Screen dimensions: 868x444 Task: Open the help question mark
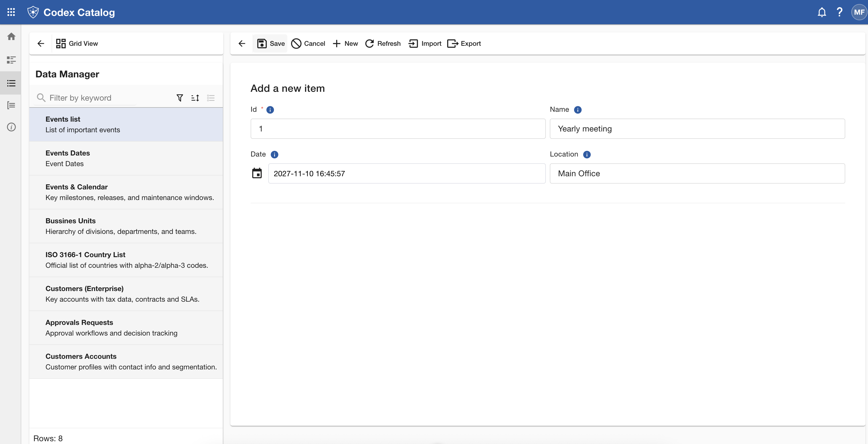click(x=839, y=12)
